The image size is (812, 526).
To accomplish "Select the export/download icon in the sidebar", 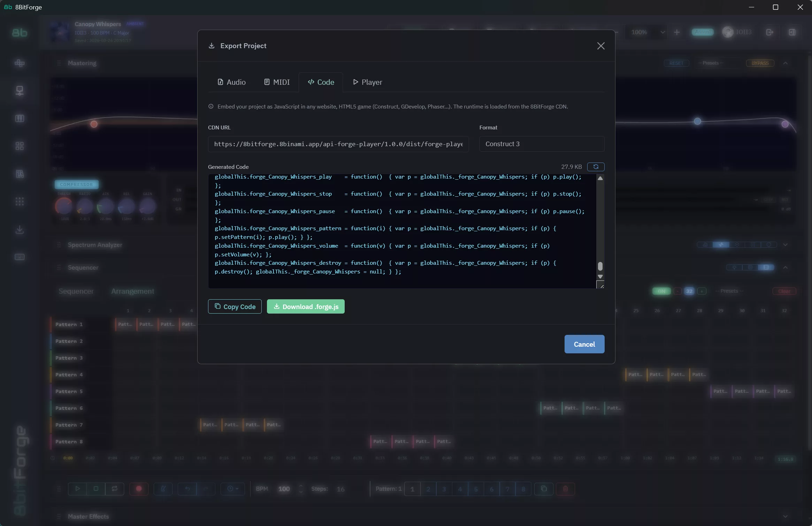I will (x=20, y=229).
